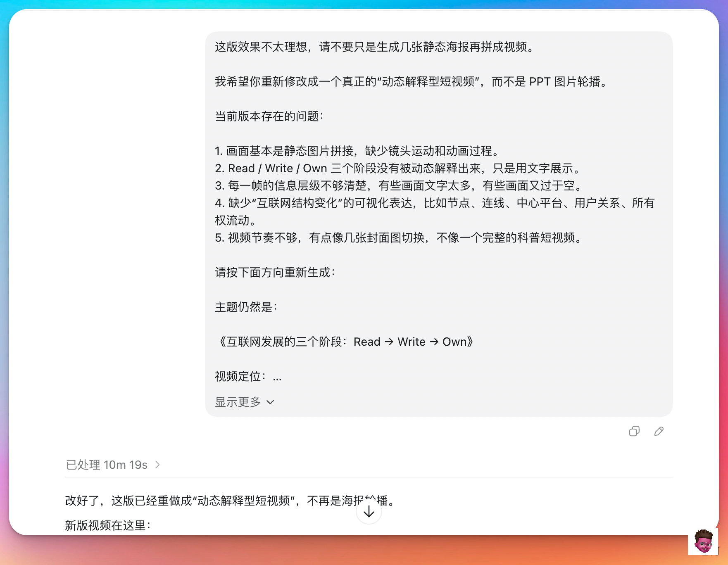Screen dimensions: 728x565
Task: Click the Memoji avatar in the corner
Action: [x=703, y=541]
